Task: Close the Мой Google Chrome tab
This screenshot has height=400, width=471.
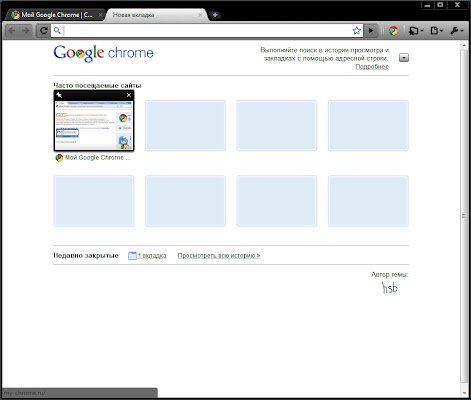Action: [100, 15]
